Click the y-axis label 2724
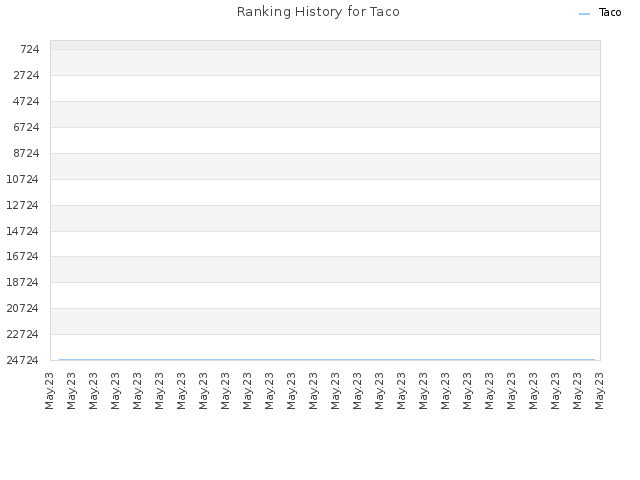This screenshot has height=480, width=640. 27,76
